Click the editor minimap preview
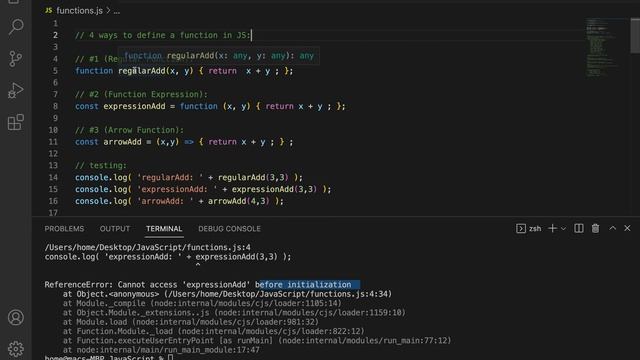 coord(603,47)
